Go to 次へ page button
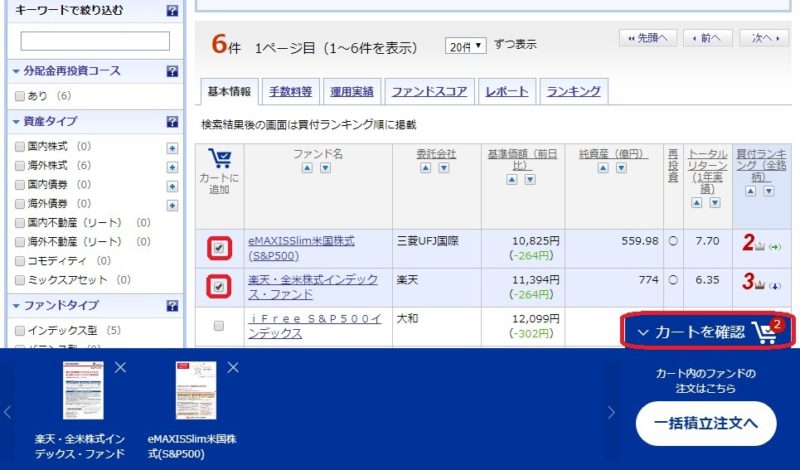The width and height of the screenshot is (800, 470). point(764,38)
